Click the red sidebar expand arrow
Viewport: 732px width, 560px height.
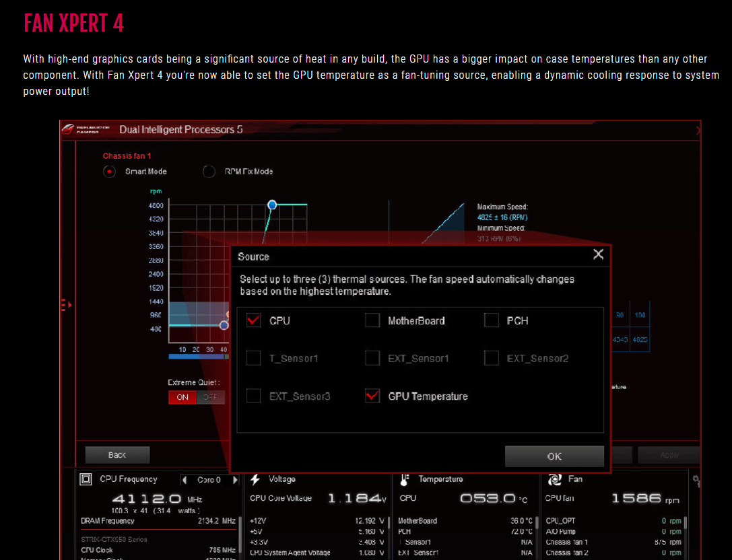66,305
